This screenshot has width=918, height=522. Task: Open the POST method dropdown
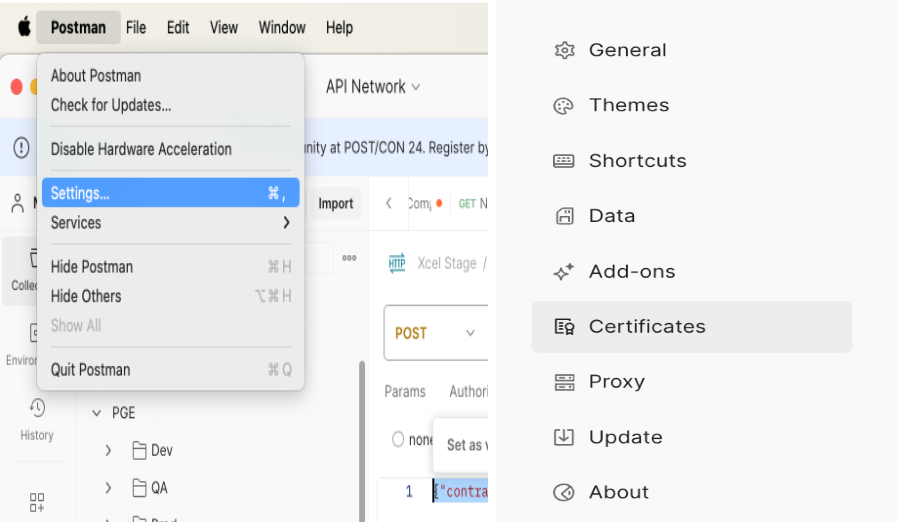pos(436,333)
